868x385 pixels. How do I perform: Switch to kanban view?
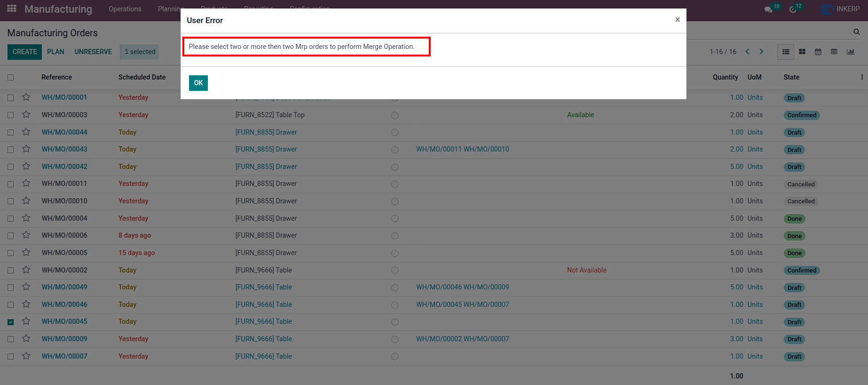click(802, 52)
